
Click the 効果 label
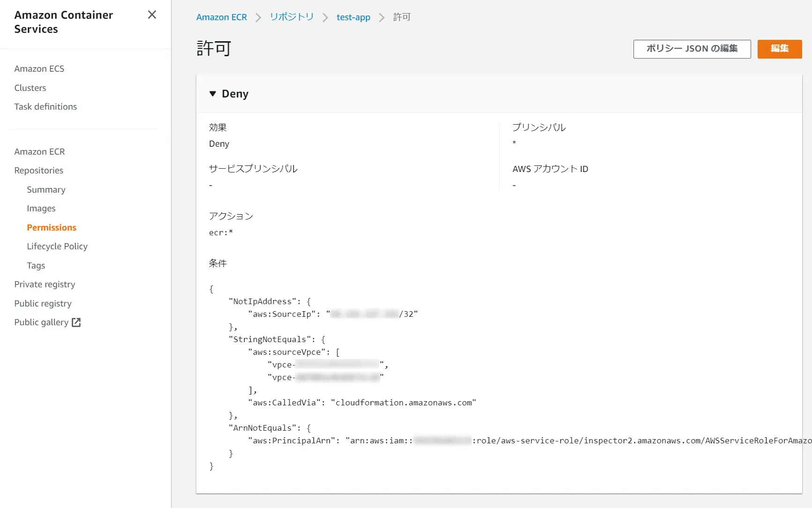click(218, 127)
